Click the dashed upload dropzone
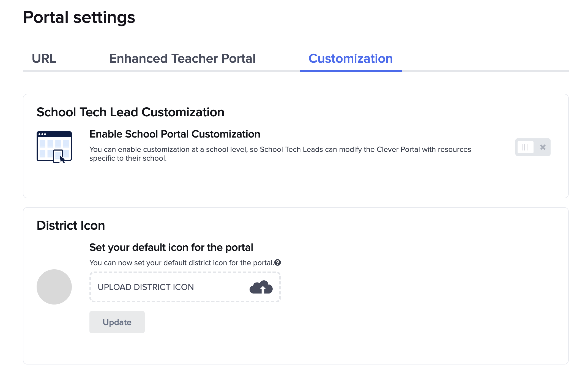The image size is (577, 392). tap(185, 287)
